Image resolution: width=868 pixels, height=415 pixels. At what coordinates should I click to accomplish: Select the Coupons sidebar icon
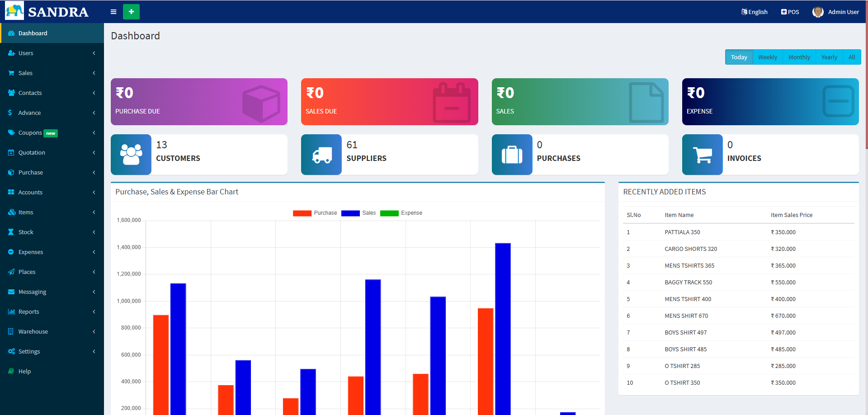click(x=11, y=132)
